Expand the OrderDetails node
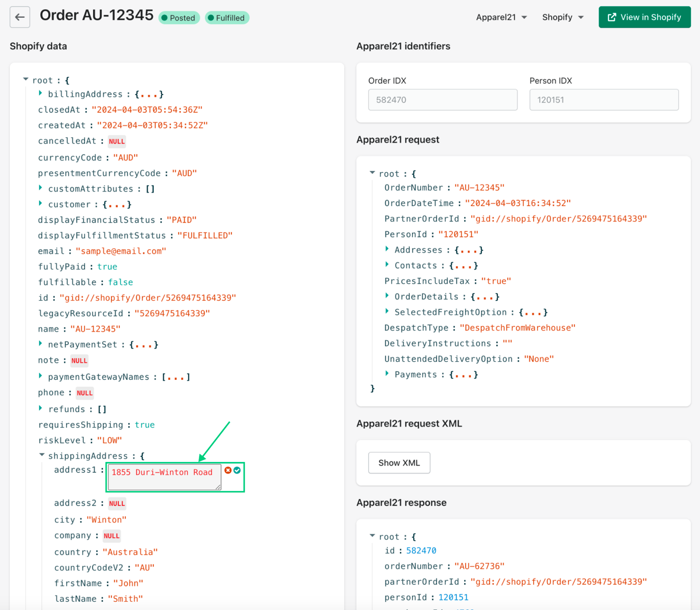The width and height of the screenshot is (700, 610). 387,296
